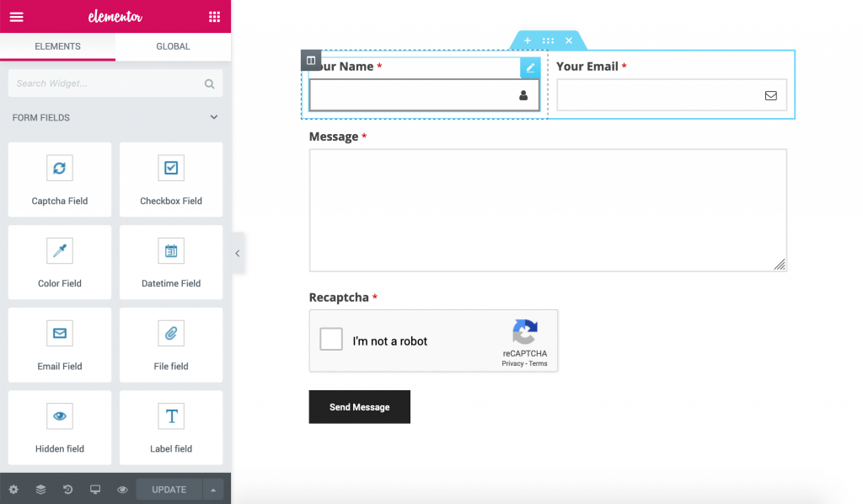Click the Search Widget input box
This screenshot has height=504, width=863.
coord(110,83)
